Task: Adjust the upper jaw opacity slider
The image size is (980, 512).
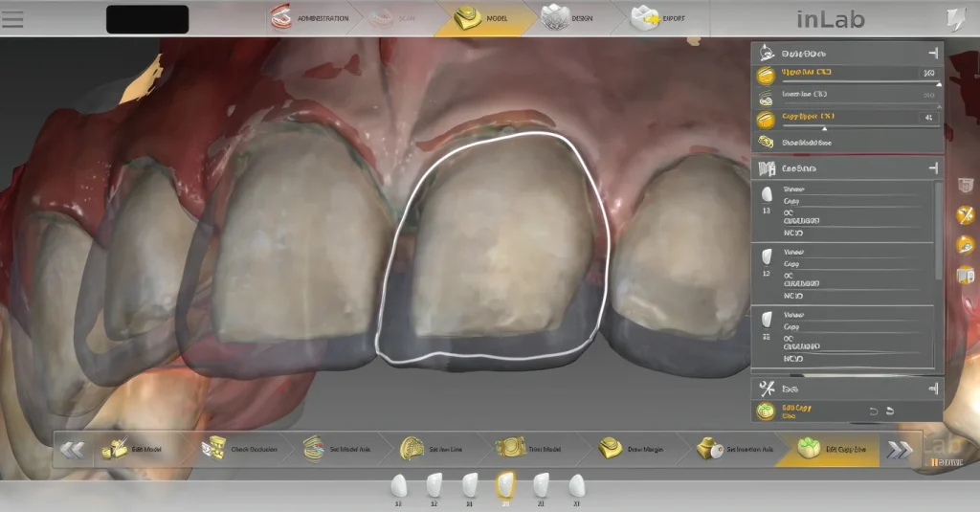Action: tap(938, 84)
